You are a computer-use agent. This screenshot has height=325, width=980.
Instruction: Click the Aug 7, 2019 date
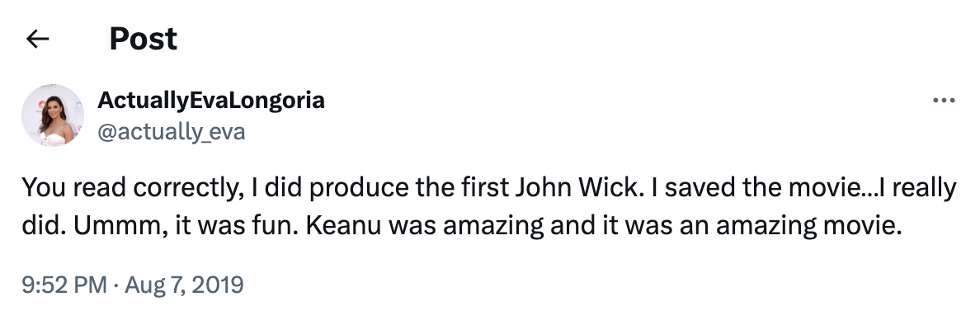[185, 285]
